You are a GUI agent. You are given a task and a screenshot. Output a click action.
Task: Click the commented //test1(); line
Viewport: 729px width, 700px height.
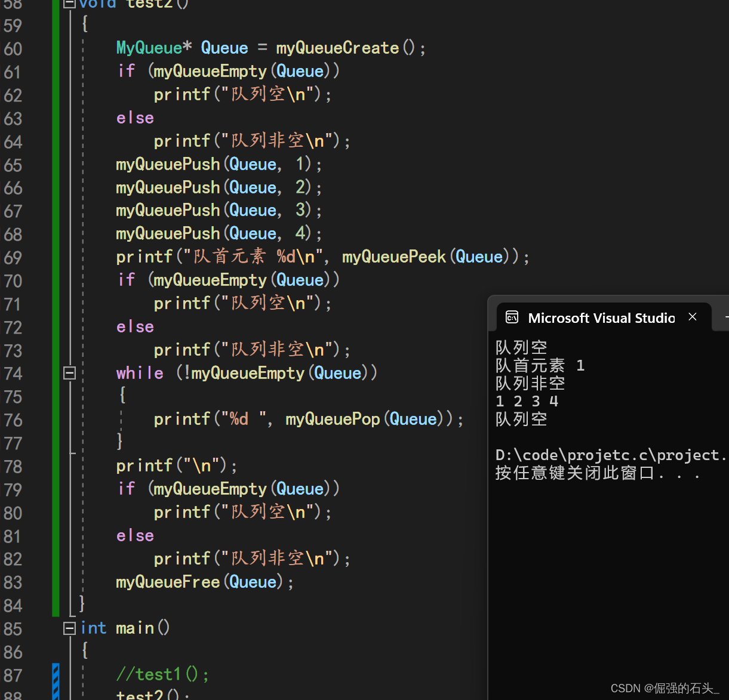[163, 674]
